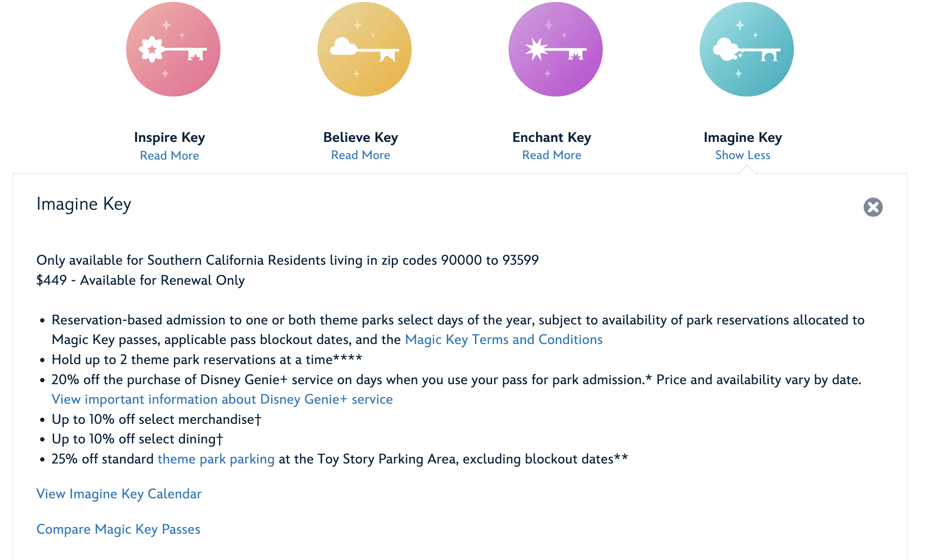Close the Imagine Key details panel
The image size is (947, 560).
tap(873, 207)
